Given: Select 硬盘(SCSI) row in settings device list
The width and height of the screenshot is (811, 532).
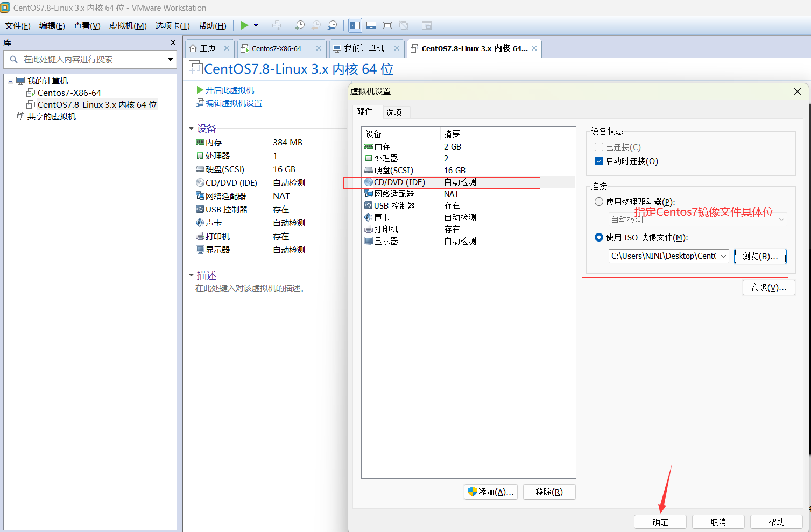Looking at the screenshot, I should tap(468, 171).
